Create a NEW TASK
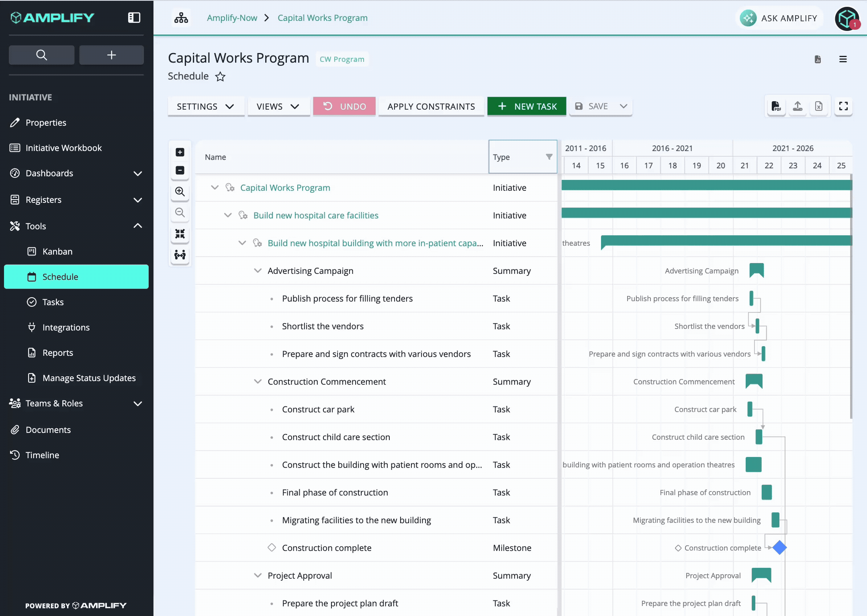Image resolution: width=867 pixels, height=616 pixels. point(527,106)
